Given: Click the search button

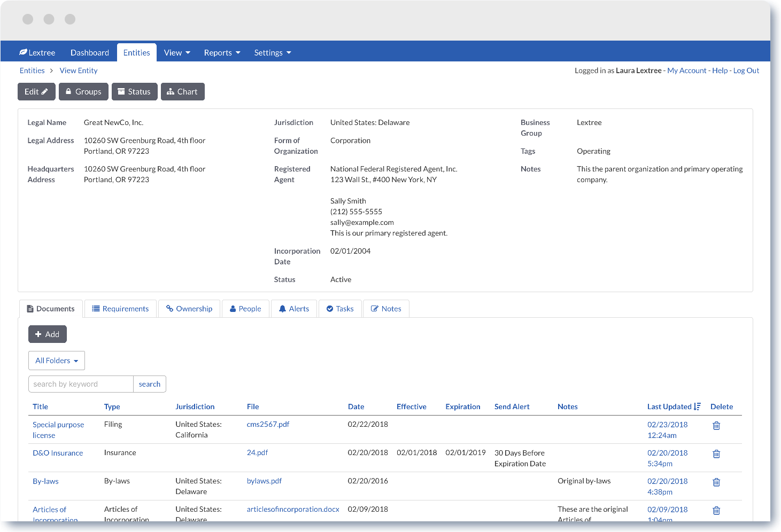Looking at the screenshot, I should [150, 384].
